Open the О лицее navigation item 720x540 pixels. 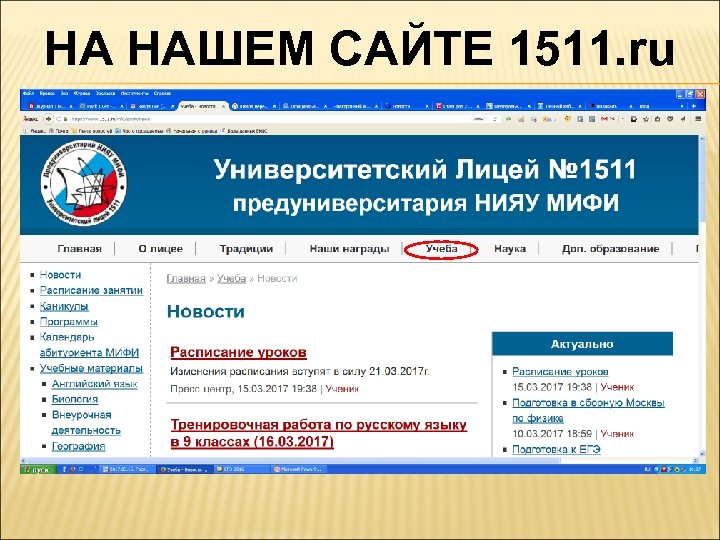point(160,249)
